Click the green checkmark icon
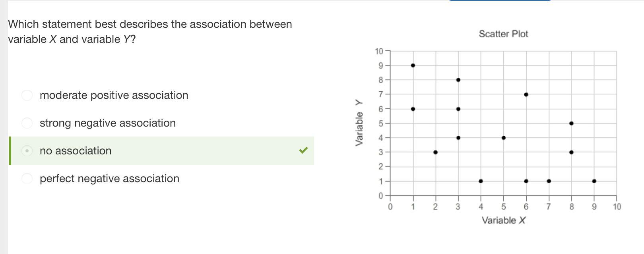The image size is (644, 254). (x=303, y=150)
